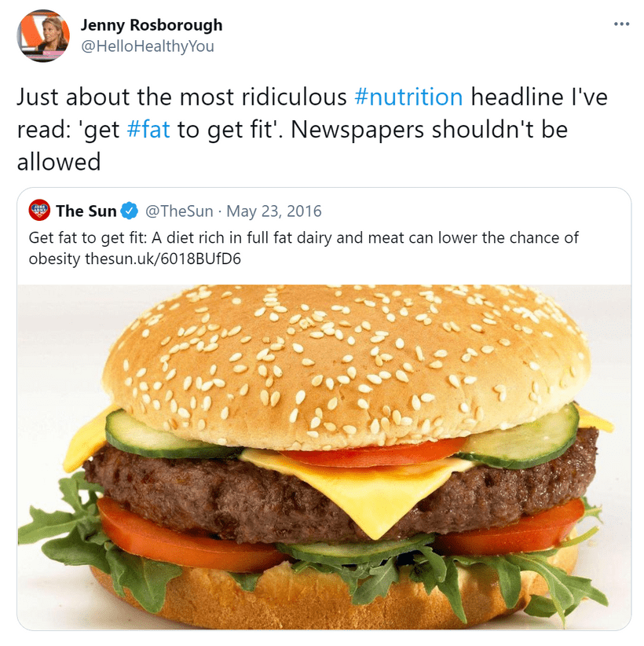
Task: Click the sesame seed bun in the photo
Action: [346, 362]
